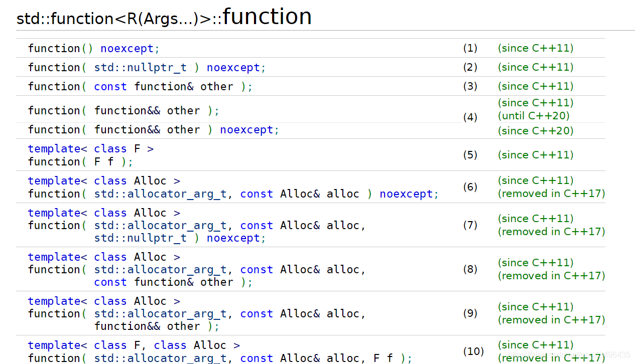The width and height of the screenshot is (635, 364).
Task: Open std::allocator_arg_t link in overload (7)
Action: tap(160, 226)
